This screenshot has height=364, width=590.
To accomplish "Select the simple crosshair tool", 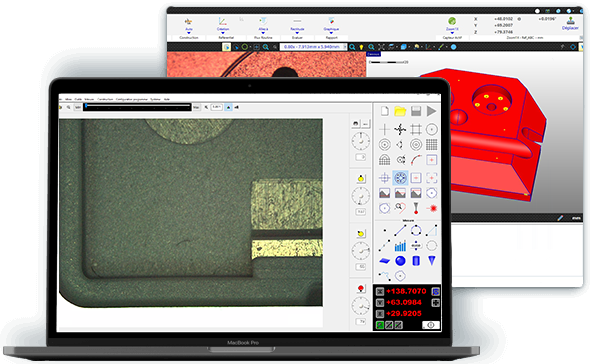I will 385,129.
